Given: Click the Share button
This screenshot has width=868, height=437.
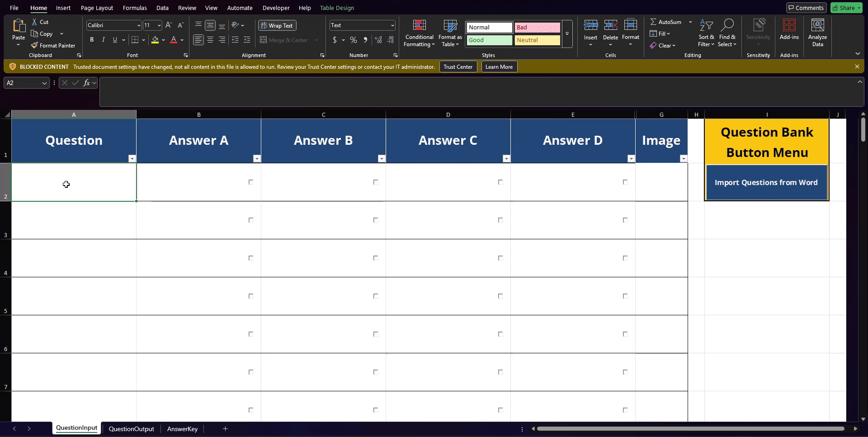Looking at the screenshot, I should coord(846,8).
